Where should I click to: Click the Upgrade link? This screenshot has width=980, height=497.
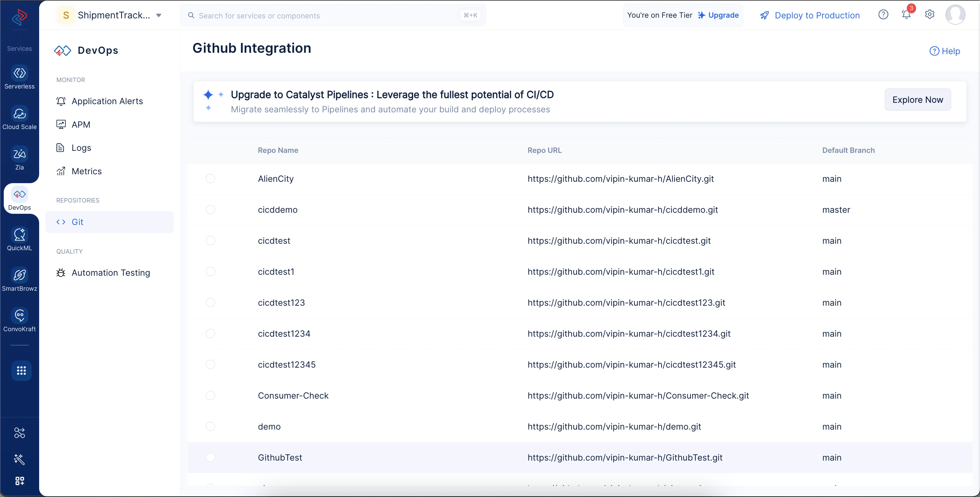point(718,15)
